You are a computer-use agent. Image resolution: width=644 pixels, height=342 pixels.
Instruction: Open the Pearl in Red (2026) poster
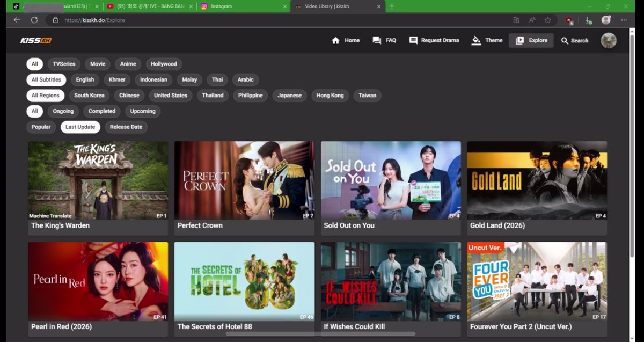pyautogui.click(x=98, y=281)
